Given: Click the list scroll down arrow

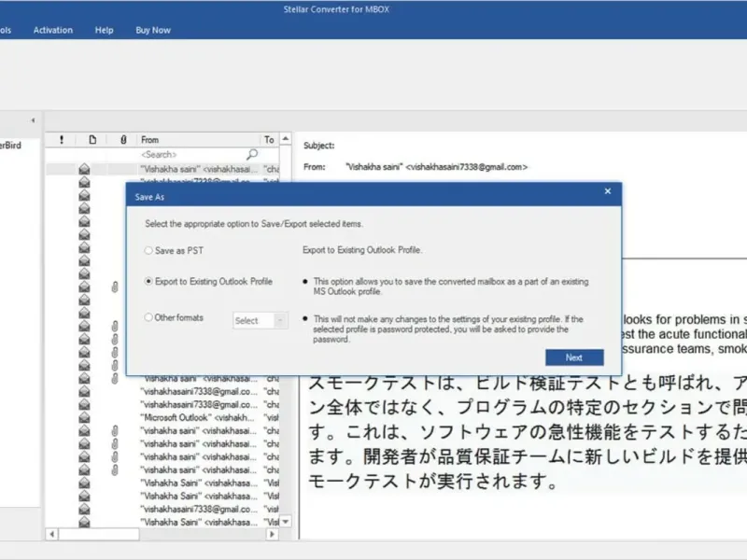Looking at the screenshot, I should point(286,522).
